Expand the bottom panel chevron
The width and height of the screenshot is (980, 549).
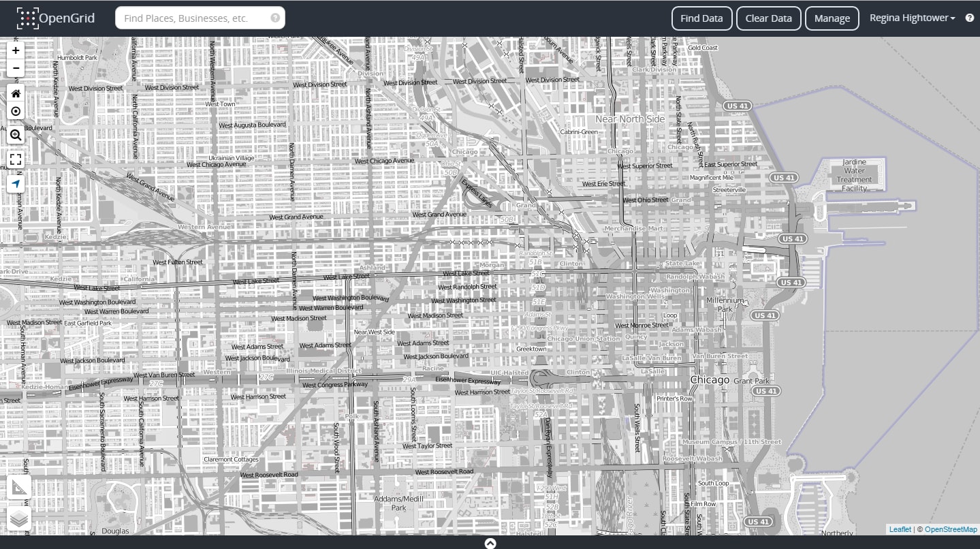point(490,543)
